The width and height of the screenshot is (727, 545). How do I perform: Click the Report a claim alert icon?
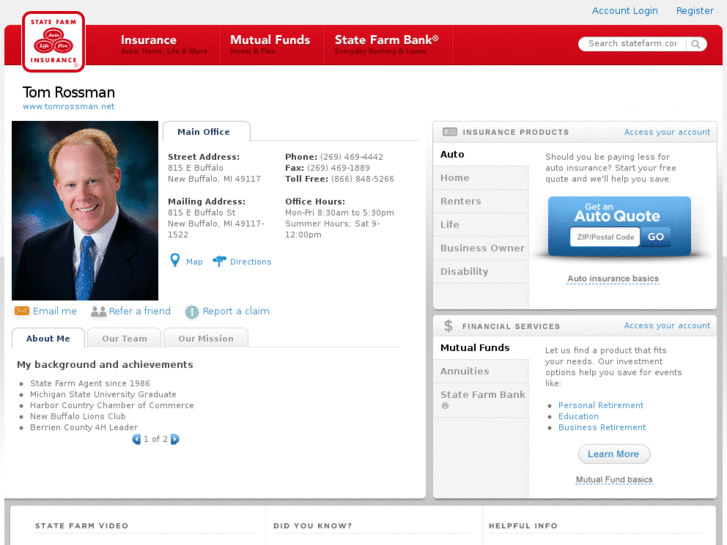pos(191,312)
